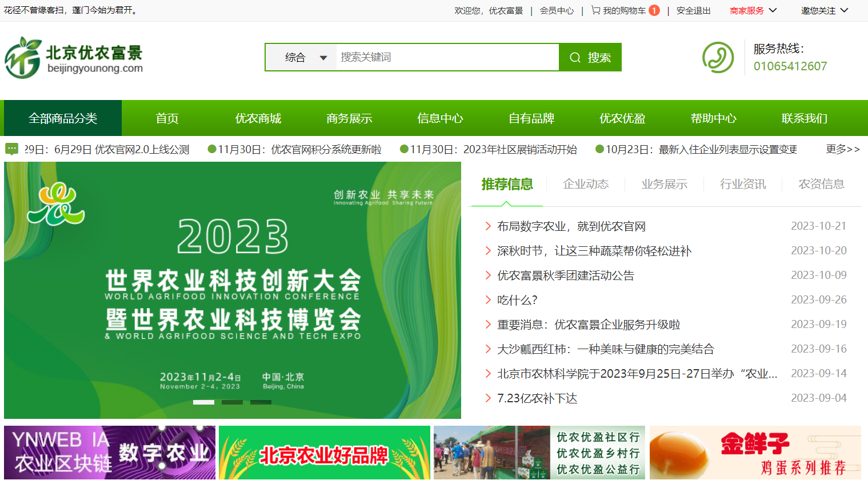Expand the 商家服务 dropdown menu
The height and width of the screenshot is (484, 868).
tap(753, 10)
